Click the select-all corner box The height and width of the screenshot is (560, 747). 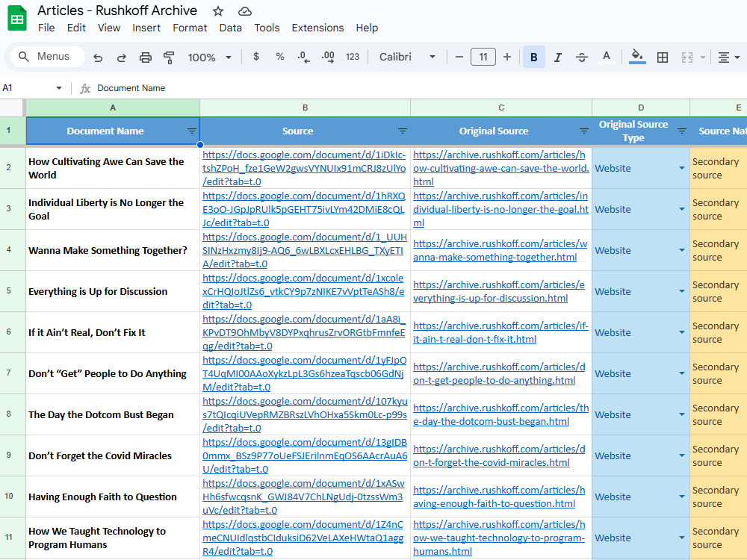point(13,108)
